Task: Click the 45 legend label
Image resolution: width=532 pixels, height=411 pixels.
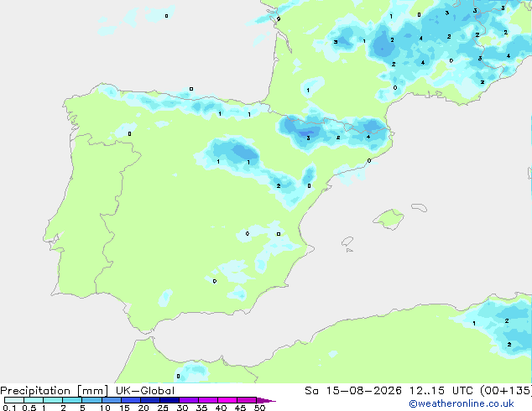Action: 240,408
